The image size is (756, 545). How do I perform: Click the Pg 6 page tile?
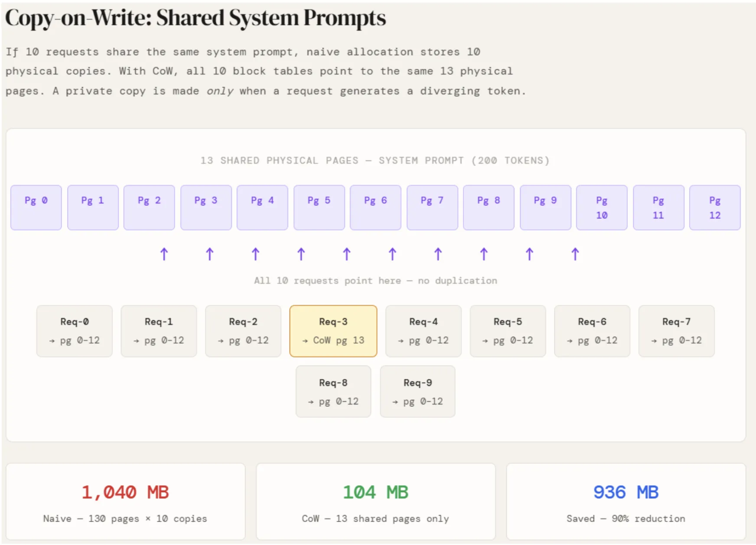(x=375, y=208)
